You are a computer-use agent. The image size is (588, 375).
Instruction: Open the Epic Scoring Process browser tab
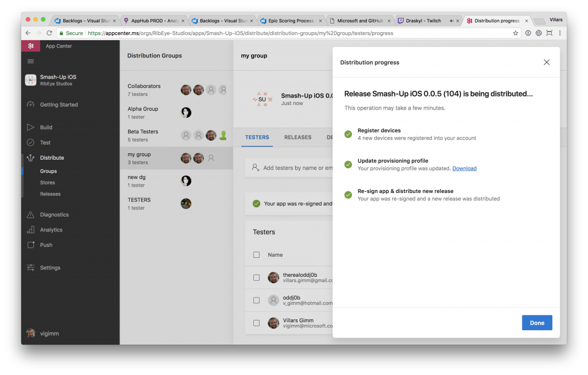pos(291,21)
